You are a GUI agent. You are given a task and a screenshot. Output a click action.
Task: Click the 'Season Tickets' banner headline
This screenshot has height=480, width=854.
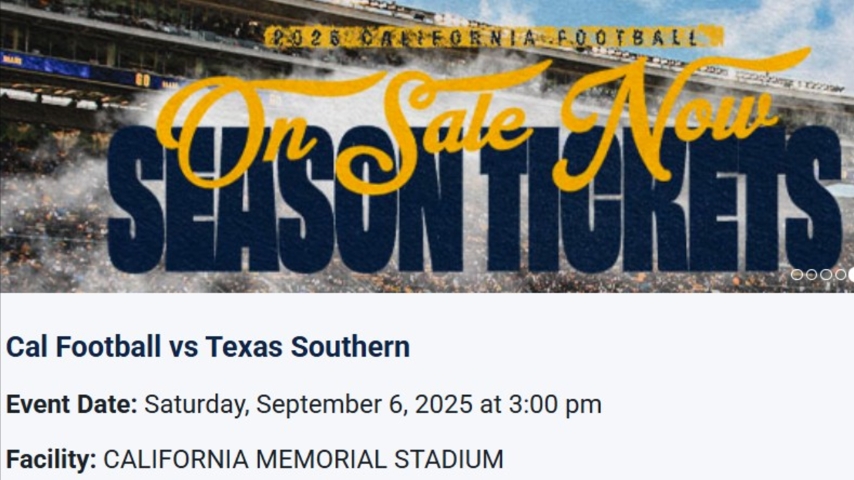coord(474,199)
